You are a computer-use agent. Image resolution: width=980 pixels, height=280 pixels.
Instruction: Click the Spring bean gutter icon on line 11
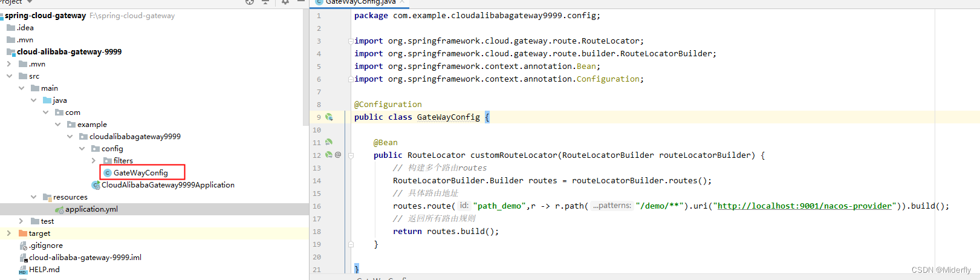(x=329, y=143)
